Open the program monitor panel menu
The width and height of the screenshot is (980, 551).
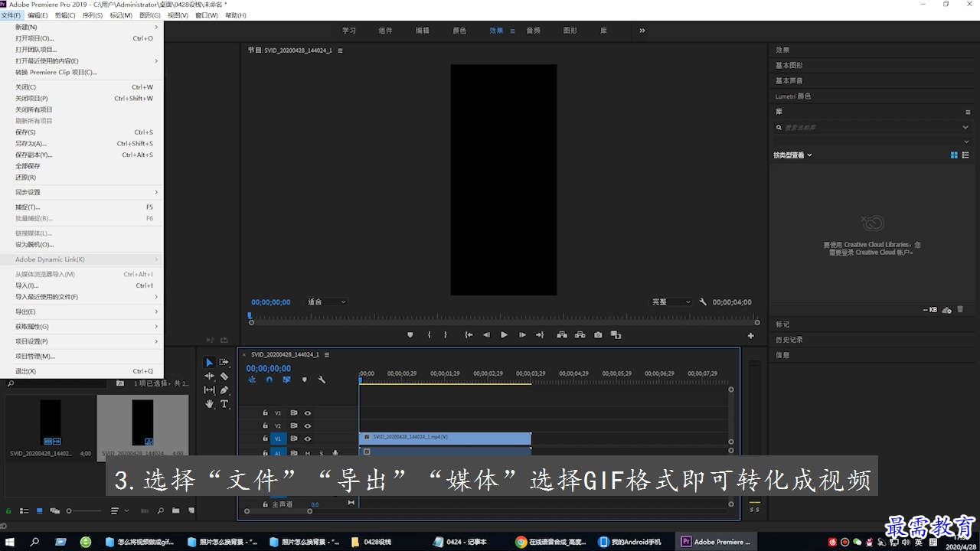340,51
